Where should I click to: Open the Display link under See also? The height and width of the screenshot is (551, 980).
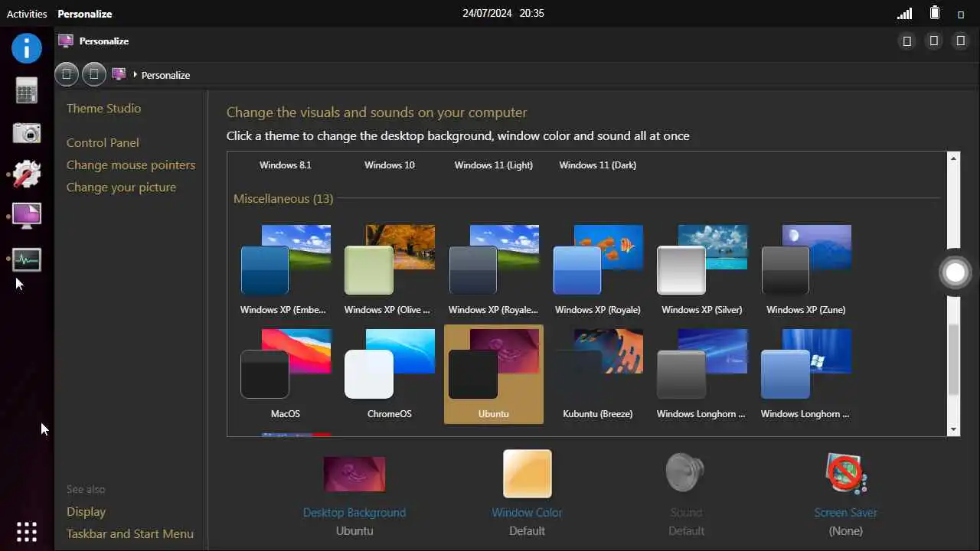click(x=86, y=511)
